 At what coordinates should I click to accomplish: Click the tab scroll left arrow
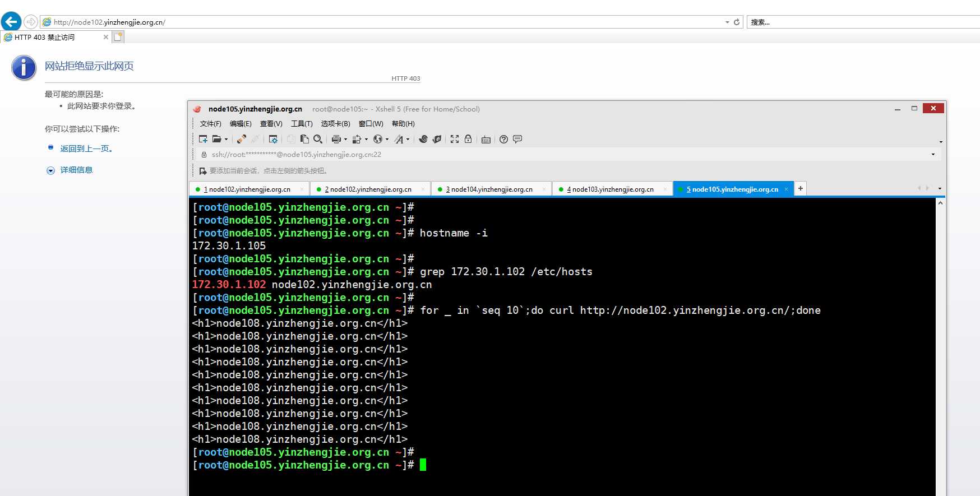919,188
